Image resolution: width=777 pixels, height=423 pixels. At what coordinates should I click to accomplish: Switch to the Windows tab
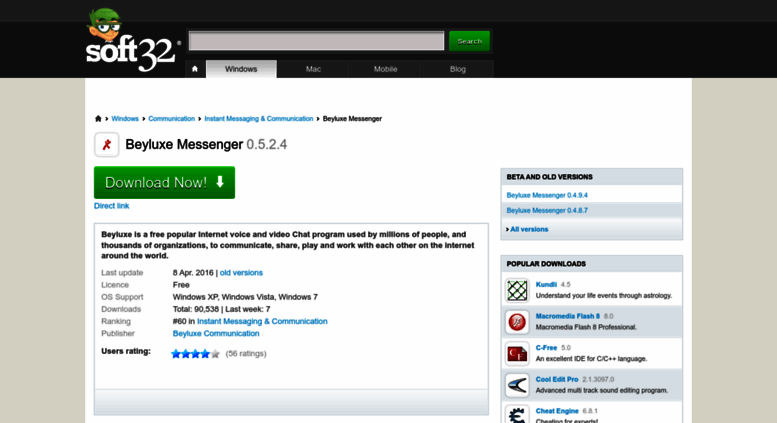pos(241,69)
